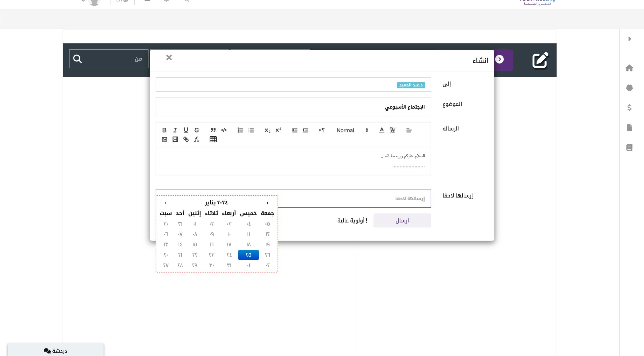This screenshot has height=356, width=644.
Task: Toggle bold formatting in message editor
Action: pos(164,130)
